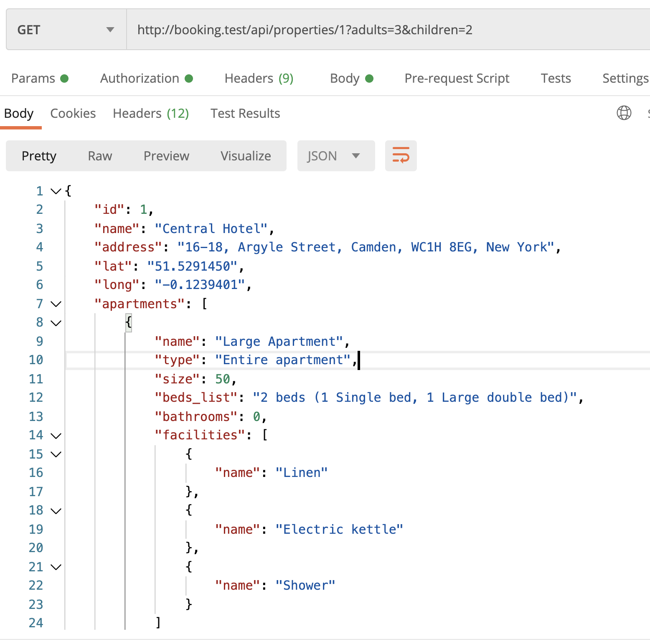
Task: Click the "51.5291450" lat value
Action: click(x=192, y=266)
